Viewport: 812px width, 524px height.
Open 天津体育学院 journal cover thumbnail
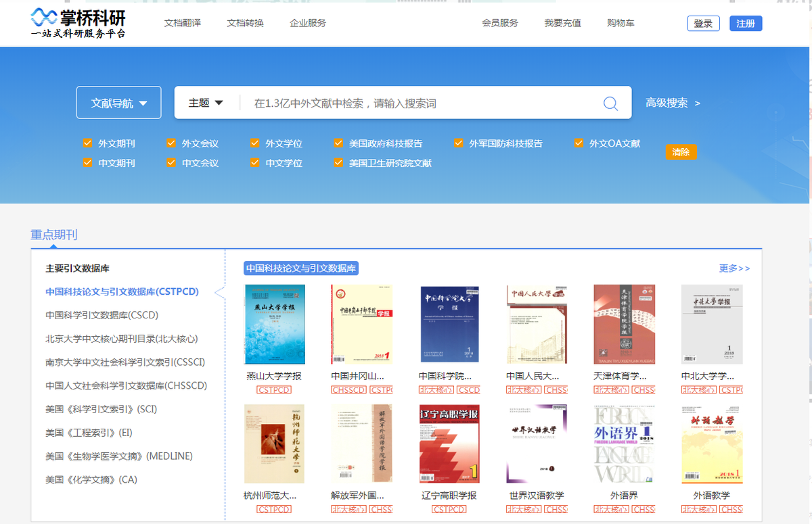625,325
